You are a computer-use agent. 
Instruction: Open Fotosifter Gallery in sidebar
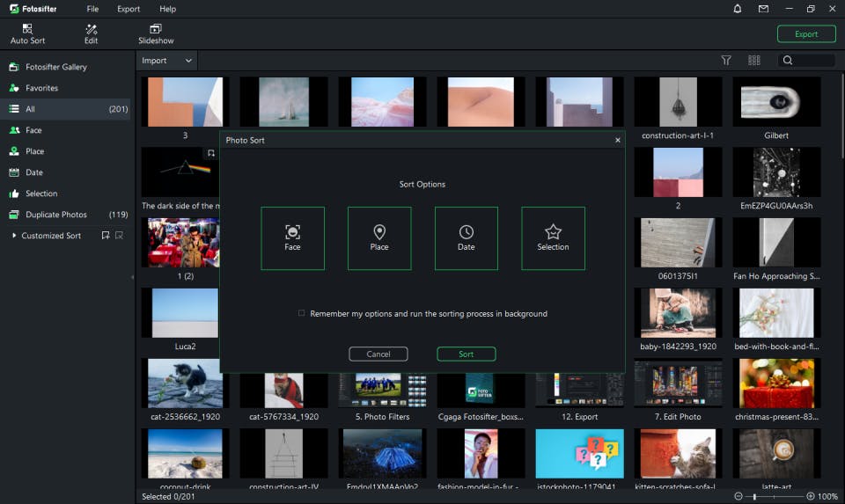65,67
